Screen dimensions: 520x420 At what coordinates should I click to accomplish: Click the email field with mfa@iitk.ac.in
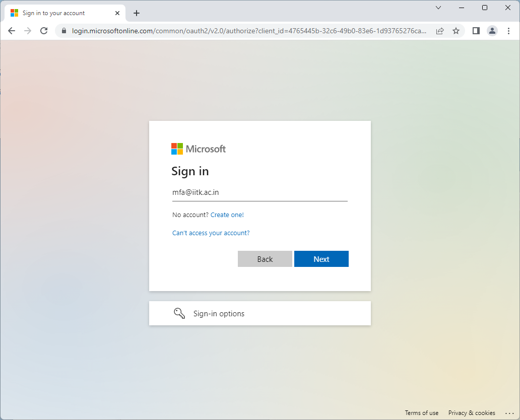259,192
